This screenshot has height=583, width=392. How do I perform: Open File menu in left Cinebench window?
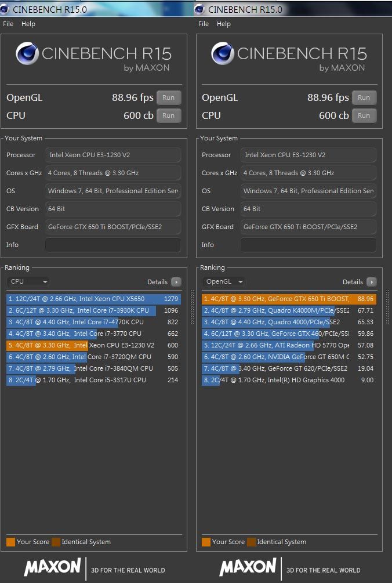tap(8, 24)
